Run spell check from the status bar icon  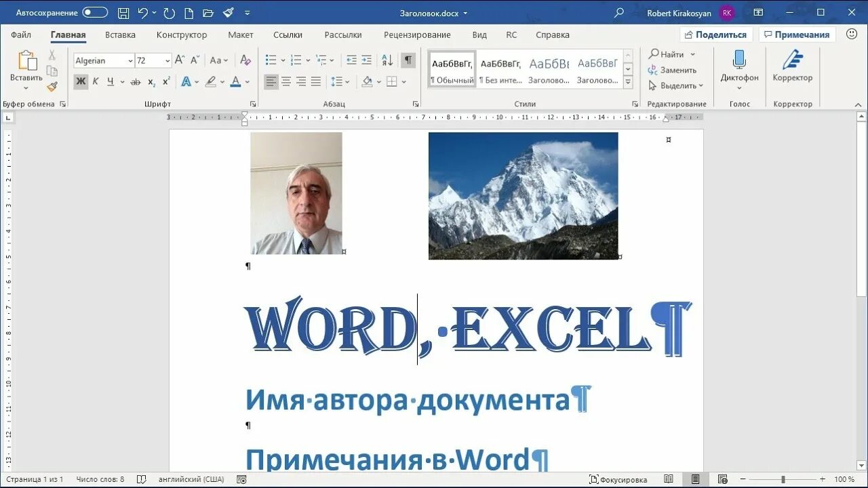click(140, 479)
